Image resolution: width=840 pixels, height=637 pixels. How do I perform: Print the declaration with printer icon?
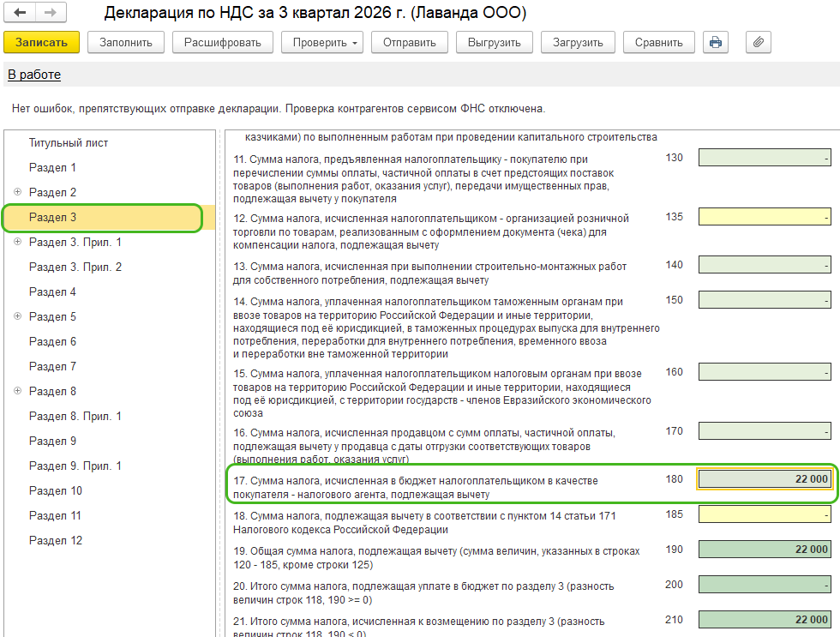[x=716, y=42]
